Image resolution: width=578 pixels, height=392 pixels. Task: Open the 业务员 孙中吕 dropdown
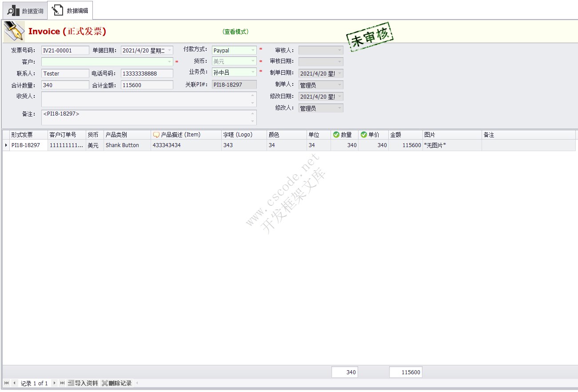point(253,72)
